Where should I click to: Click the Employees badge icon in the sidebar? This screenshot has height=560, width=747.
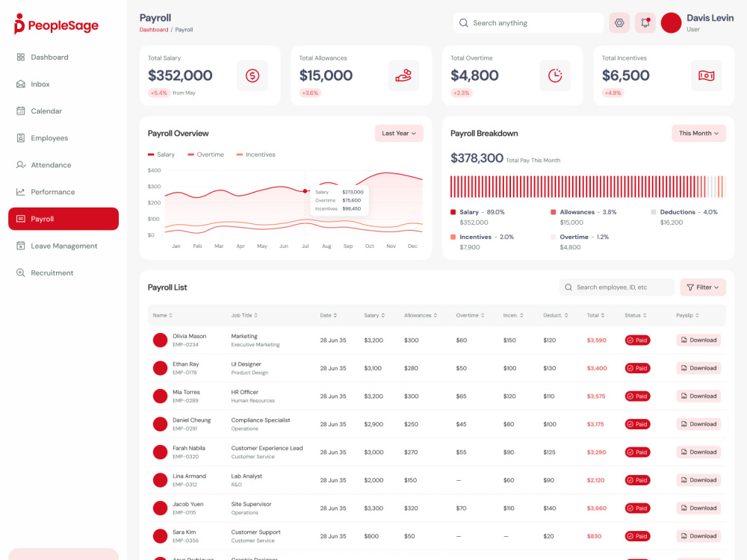click(20, 138)
